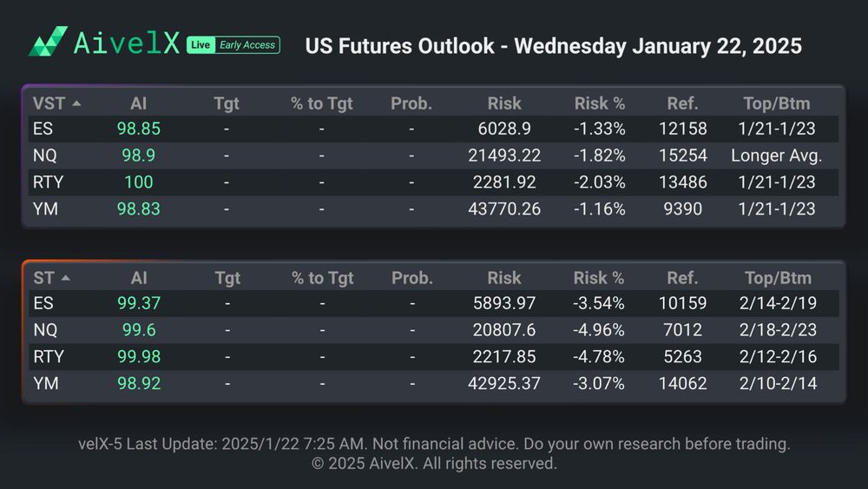868x489 pixels.
Task: Select the RTY row in VST table
Action: pos(49,182)
